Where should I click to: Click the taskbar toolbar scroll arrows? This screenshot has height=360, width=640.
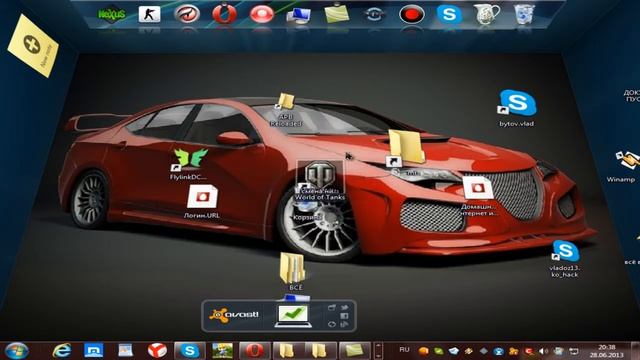coord(378,351)
